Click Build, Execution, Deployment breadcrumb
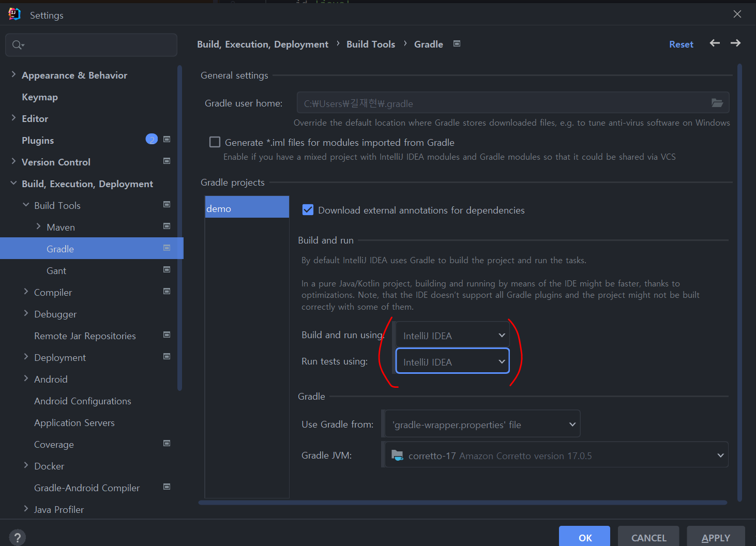The image size is (756, 546). point(263,44)
